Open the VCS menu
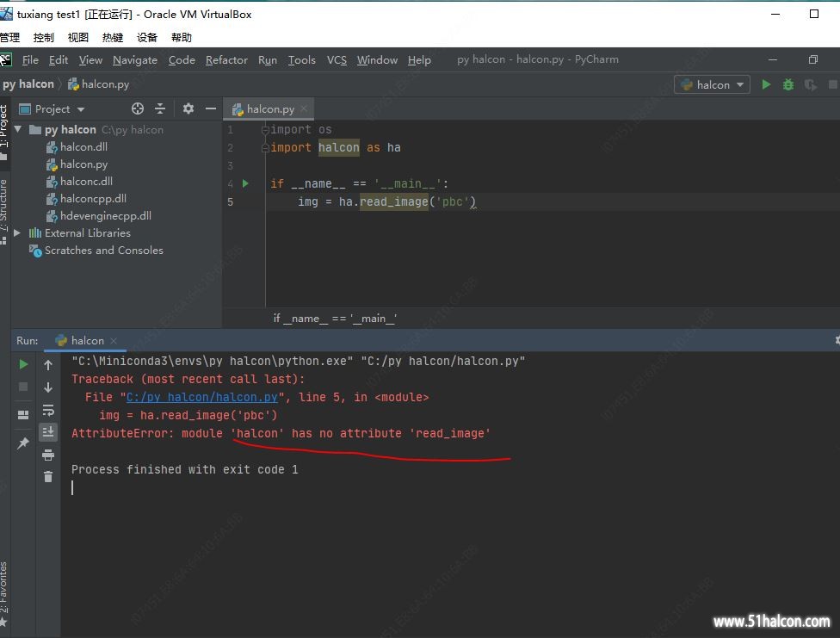The image size is (840, 638). [x=337, y=60]
